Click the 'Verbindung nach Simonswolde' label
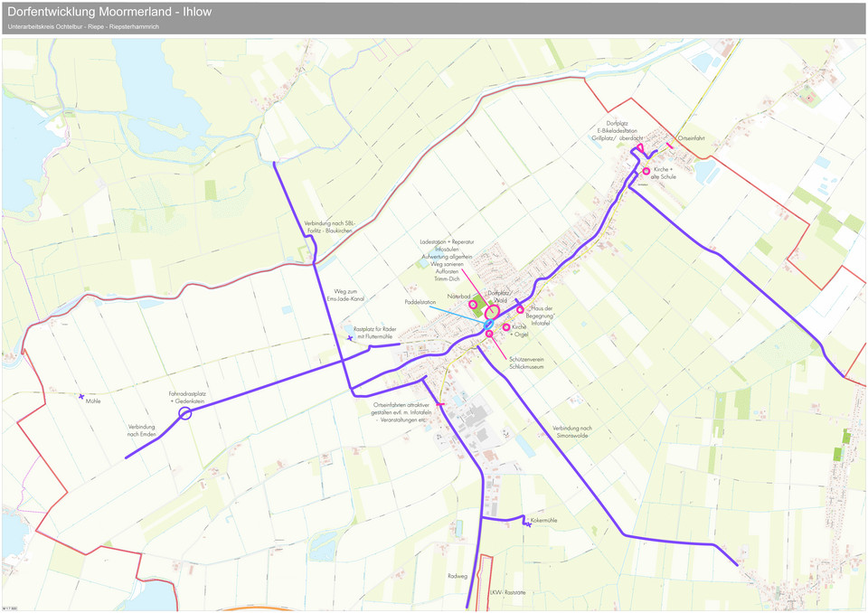This screenshot has height=613, width=868. [x=571, y=431]
